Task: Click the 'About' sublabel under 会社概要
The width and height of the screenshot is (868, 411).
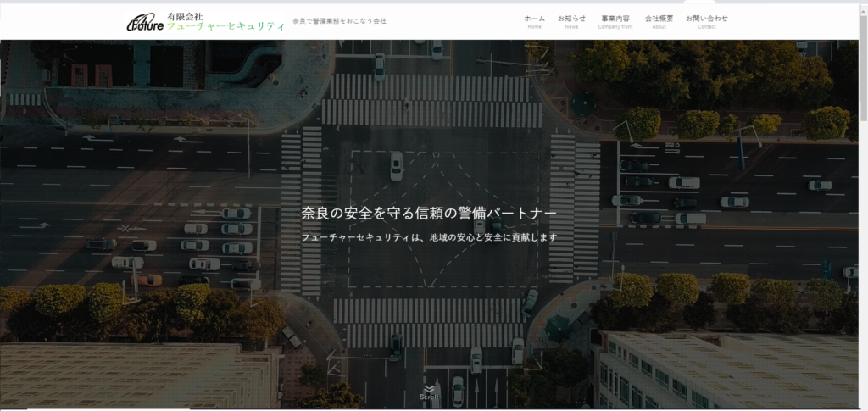Action: (659, 27)
